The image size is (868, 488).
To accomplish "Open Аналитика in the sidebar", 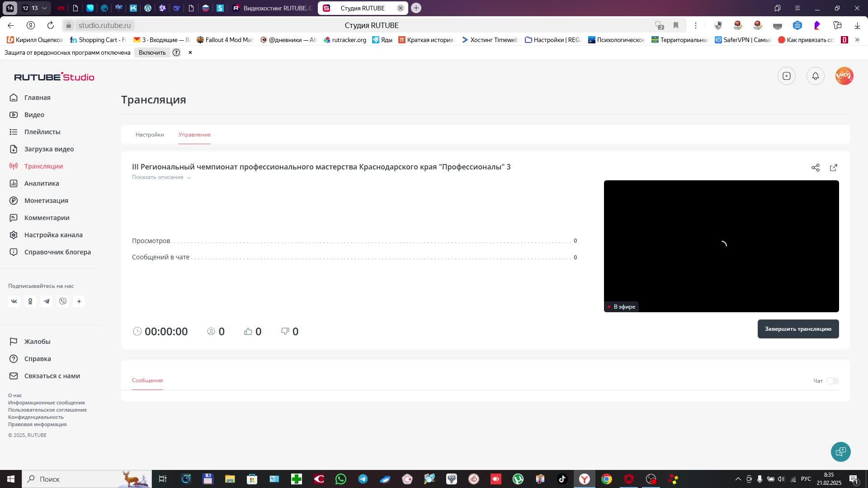I will tap(42, 183).
